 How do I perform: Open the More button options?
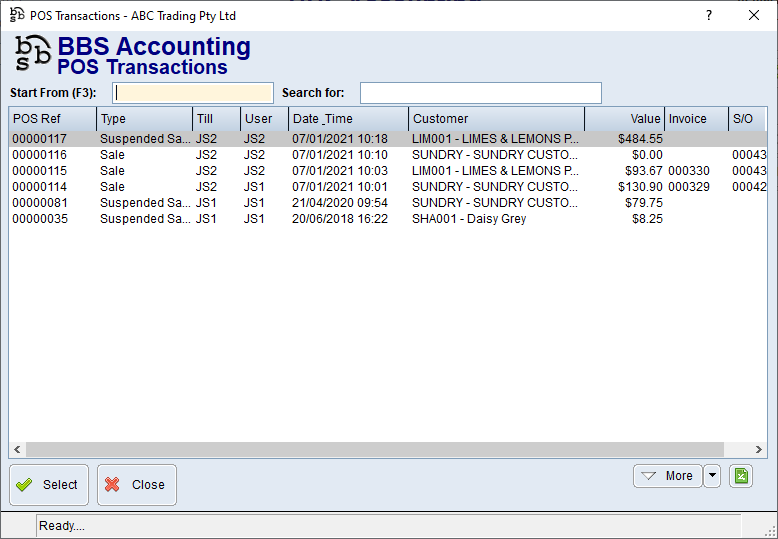click(667, 476)
